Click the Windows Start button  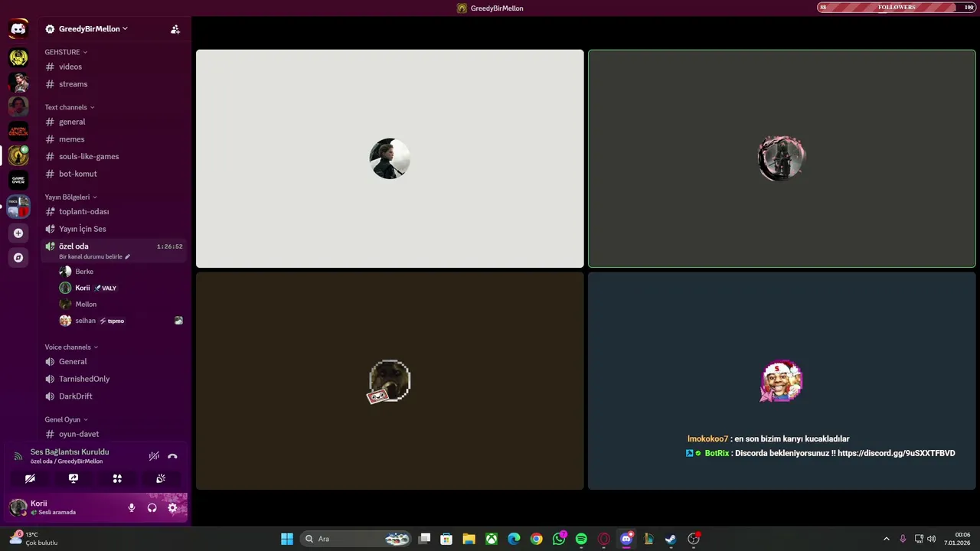click(287, 539)
